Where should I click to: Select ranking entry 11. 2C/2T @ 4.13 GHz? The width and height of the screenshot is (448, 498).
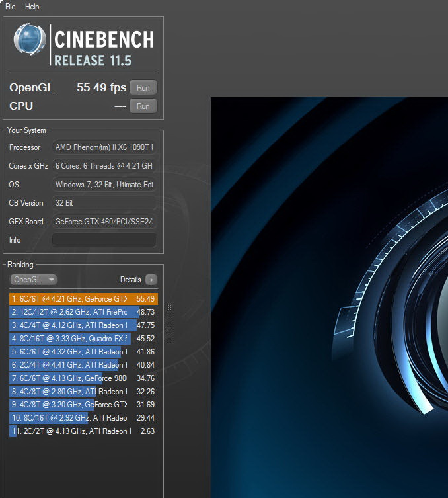click(x=83, y=431)
